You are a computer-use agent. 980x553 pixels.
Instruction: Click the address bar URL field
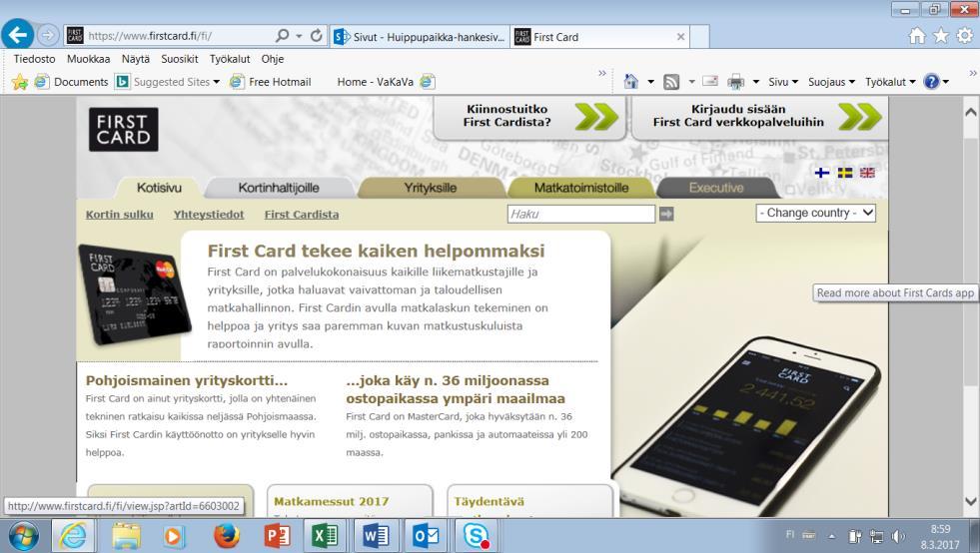(180, 36)
